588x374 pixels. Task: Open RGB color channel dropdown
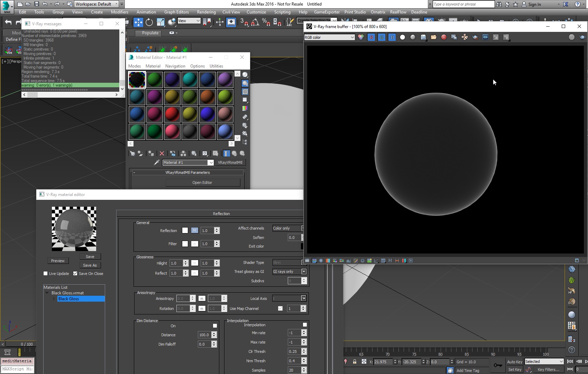pyautogui.click(x=330, y=37)
